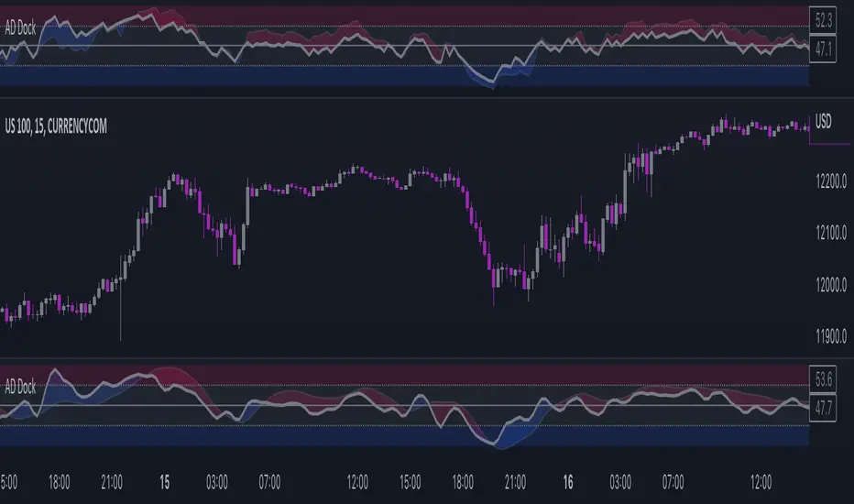Viewport: 854px width, 504px height.
Task: Click the 47.1 value tag in top indicator
Action: [x=823, y=49]
